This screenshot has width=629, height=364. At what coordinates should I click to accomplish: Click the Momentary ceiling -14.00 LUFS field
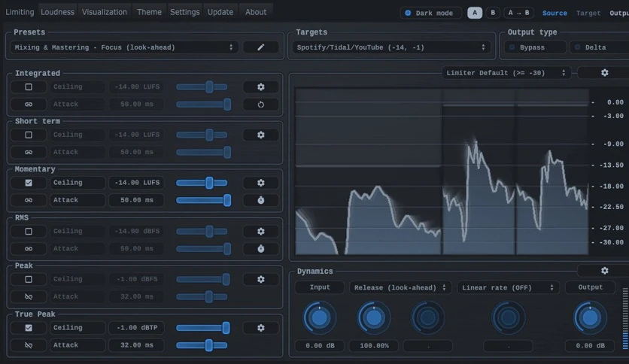click(136, 183)
